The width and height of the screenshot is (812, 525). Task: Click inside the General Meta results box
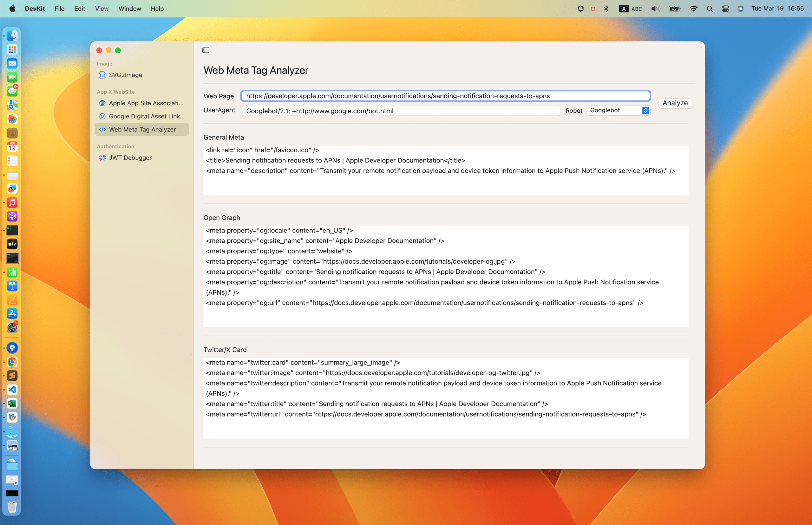(x=446, y=170)
